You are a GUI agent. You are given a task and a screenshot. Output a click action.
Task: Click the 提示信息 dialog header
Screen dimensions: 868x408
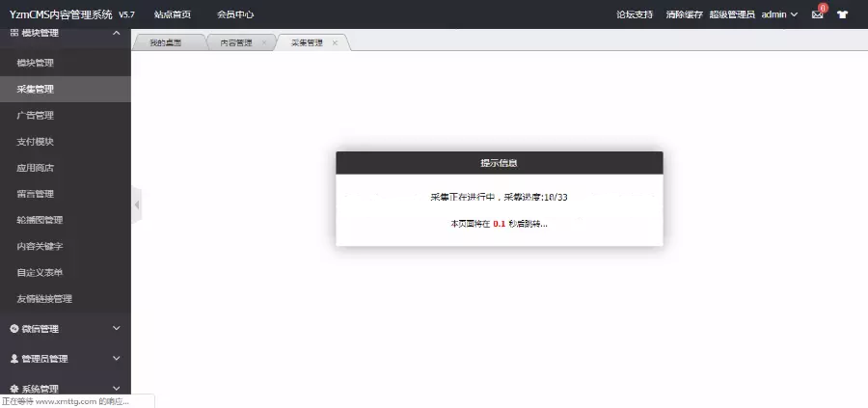500,163
